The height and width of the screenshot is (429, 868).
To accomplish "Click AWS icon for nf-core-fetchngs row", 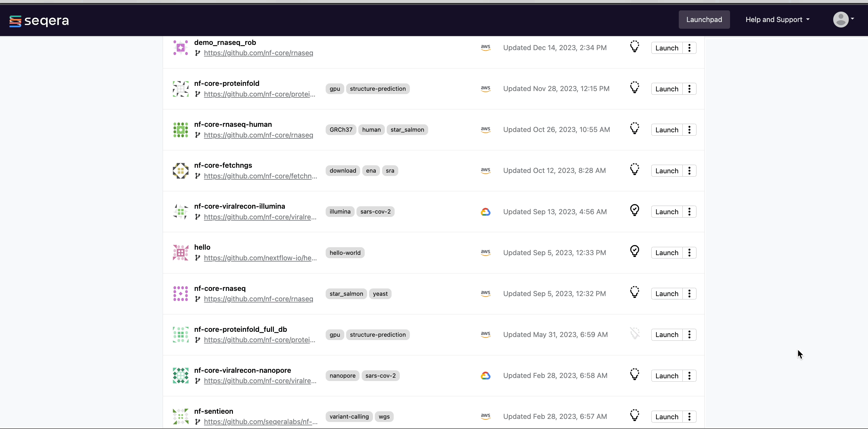I will pyautogui.click(x=485, y=171).
